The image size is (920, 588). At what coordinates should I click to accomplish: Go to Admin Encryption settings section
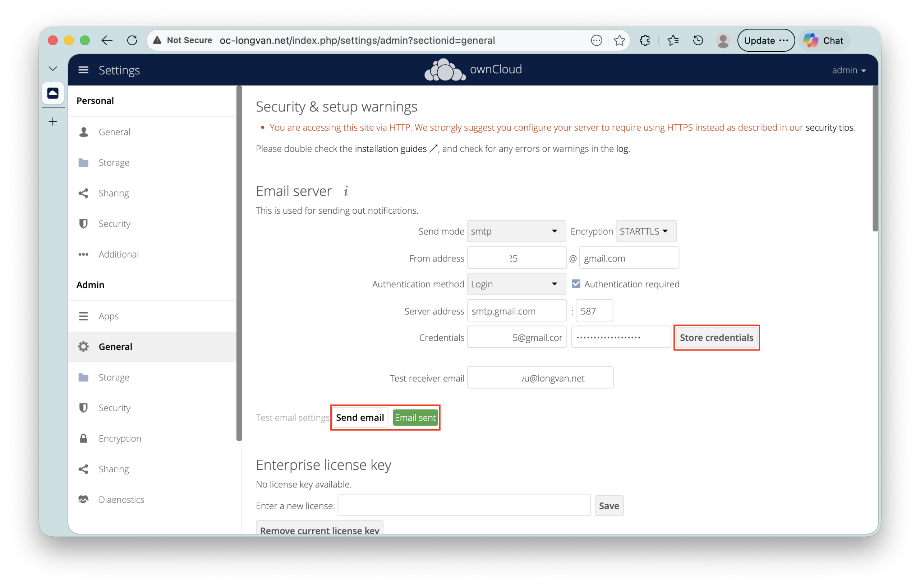coord(120,438)
